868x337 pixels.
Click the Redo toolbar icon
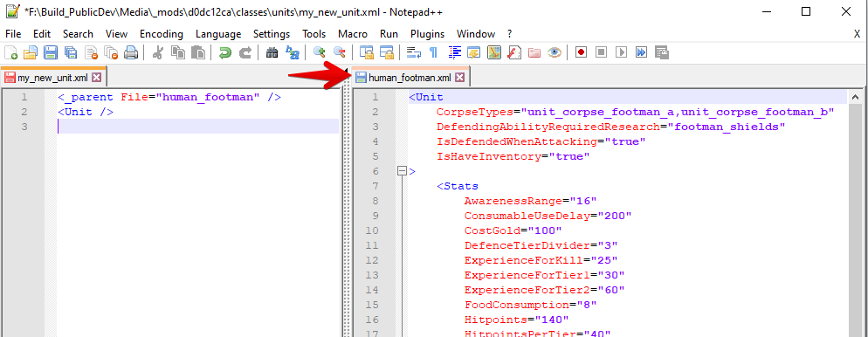(x=245, y=52)
